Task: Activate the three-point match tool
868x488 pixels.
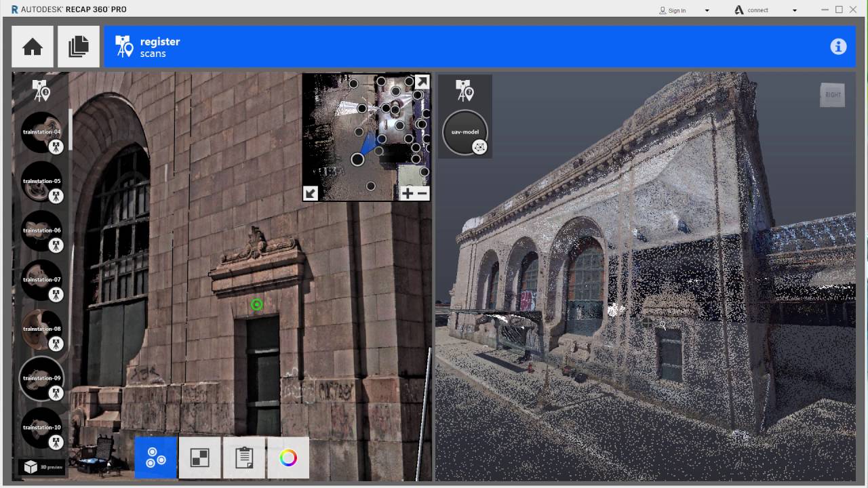Action: (x=156, y=457)
